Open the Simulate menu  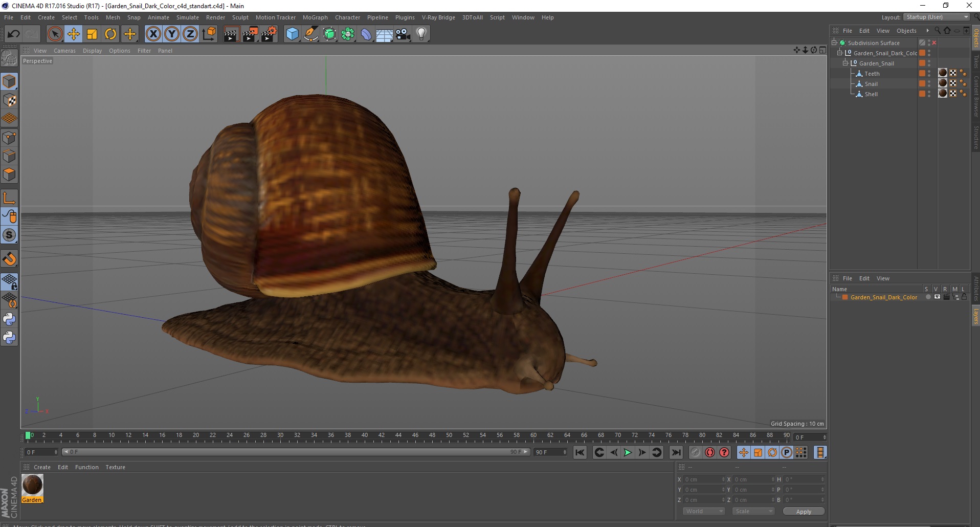(187, 17)
